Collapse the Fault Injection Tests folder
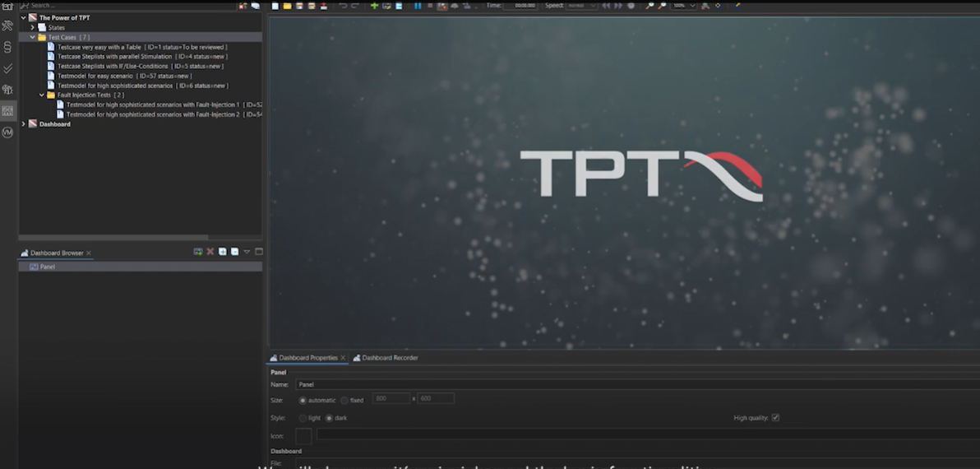Screen dimensions: 980x469 (42, 95)
